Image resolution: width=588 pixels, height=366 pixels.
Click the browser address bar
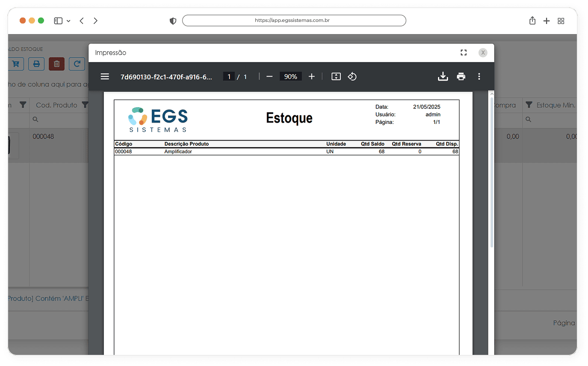click(294, 20)
